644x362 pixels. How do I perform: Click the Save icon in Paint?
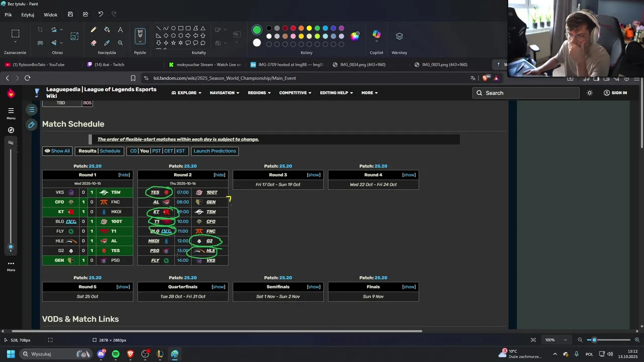point(70,15)
